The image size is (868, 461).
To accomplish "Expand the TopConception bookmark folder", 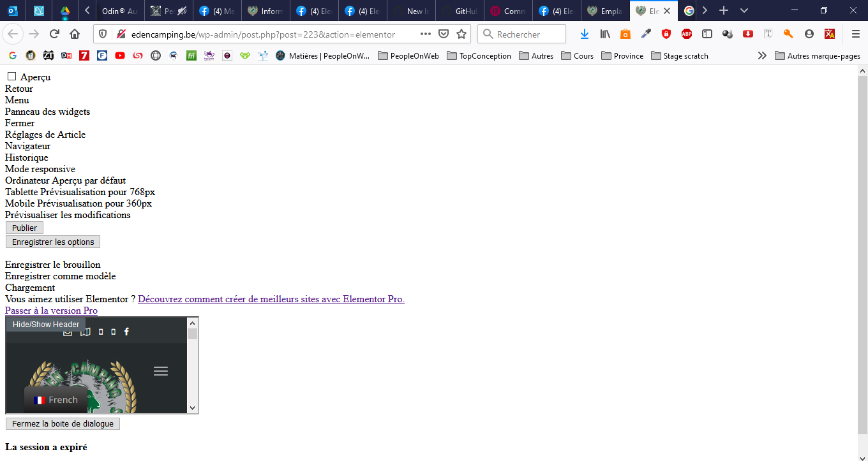I will [479, 55].
